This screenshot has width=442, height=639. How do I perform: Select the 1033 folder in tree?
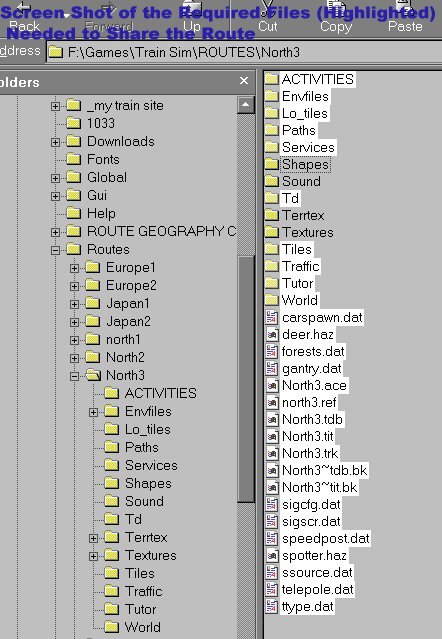101,123
